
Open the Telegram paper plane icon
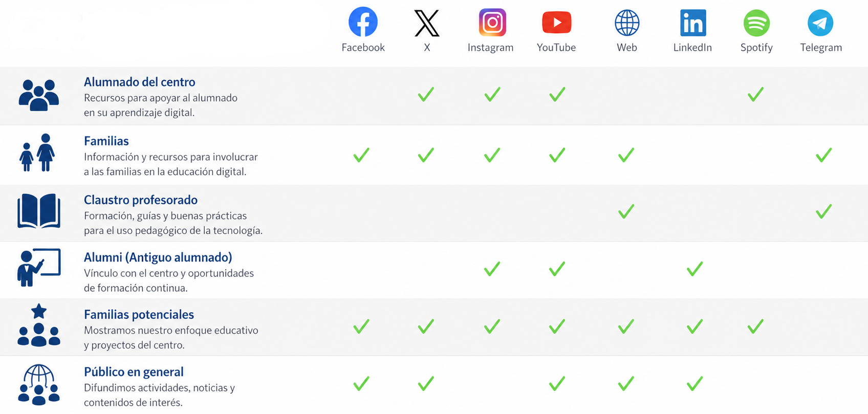pyautogui.click(x=820, y=23)
